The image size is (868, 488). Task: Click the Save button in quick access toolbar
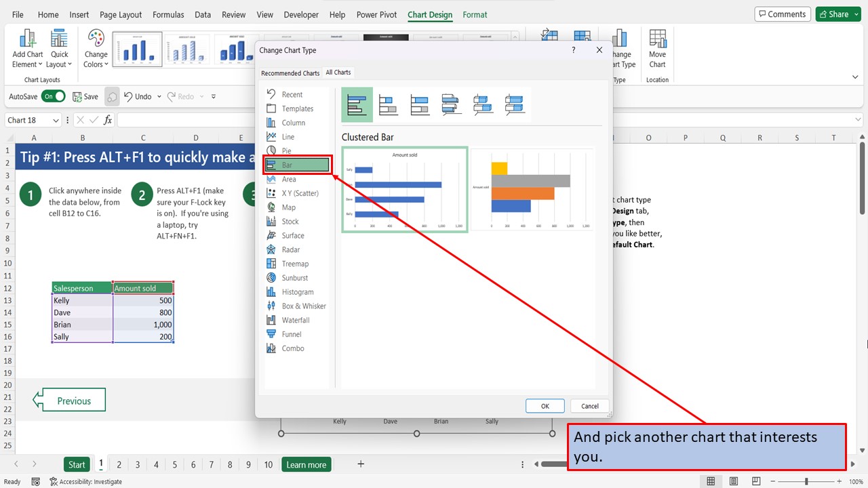85,96
